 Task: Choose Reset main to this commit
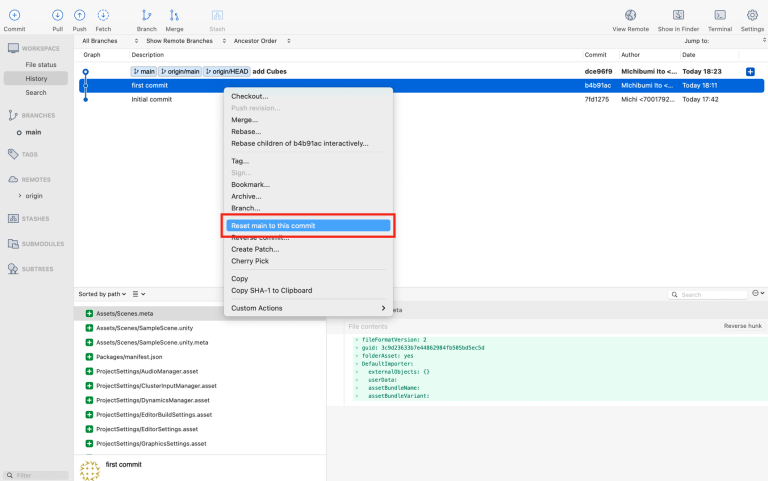[308, 226]
